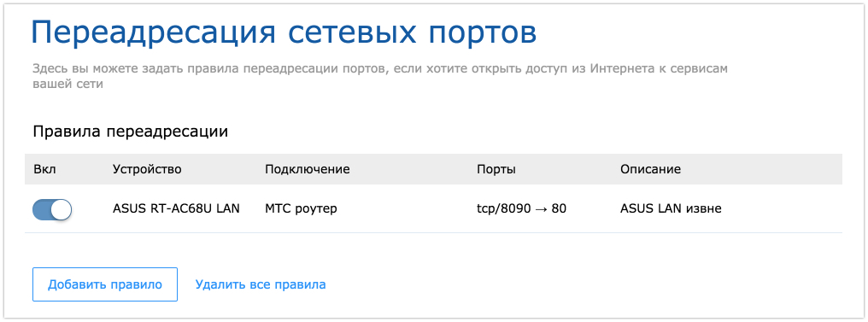The width and height of the screenshot is (868, 322).
Task: Select the МТС роутер connection cell
Action: click(301, 209)
